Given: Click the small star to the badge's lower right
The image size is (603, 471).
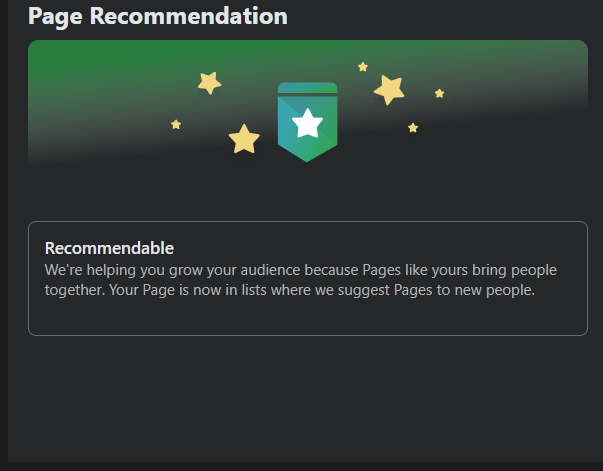Looking at the screenshot, I should click(x=413, y=128).
